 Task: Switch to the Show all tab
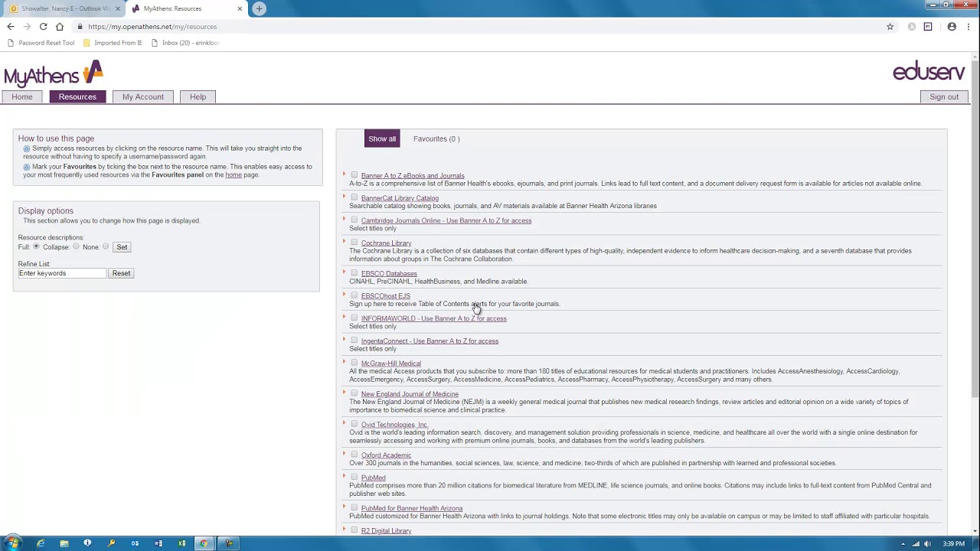click(x=382, y=139)
